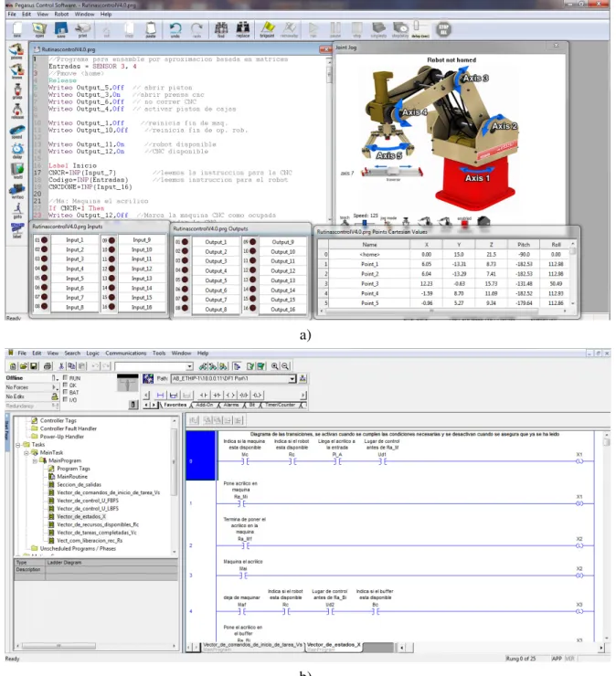This screenshot has width=616, height=676.
Task: Insert a new rung with the rung icon
Action: click(161, 395)
